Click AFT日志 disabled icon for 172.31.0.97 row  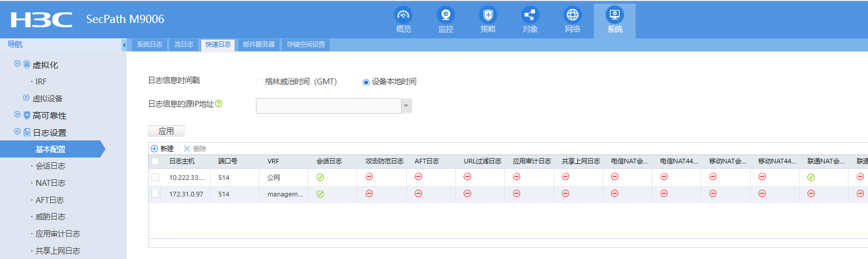click(x=418, y=193)
